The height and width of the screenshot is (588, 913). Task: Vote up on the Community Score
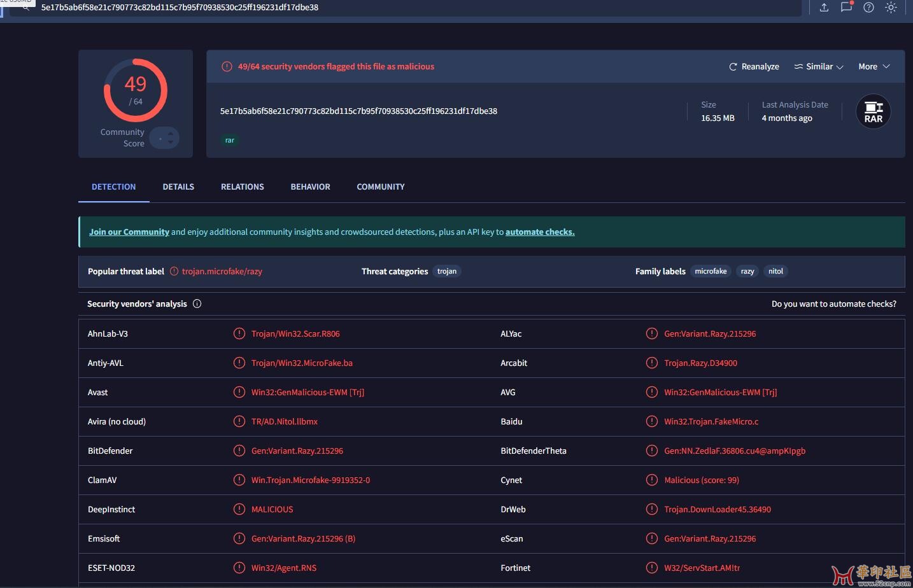coord(171,134)
